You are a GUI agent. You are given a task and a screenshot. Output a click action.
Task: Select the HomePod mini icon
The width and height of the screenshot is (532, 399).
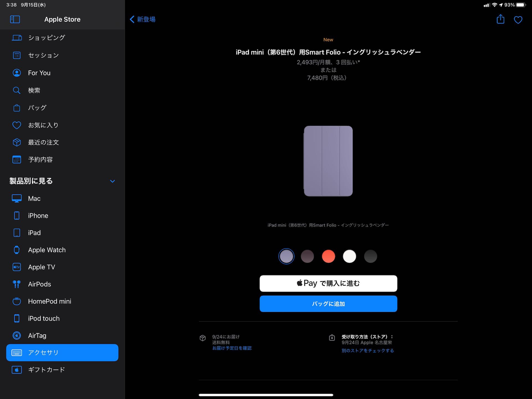click(17, 301)
